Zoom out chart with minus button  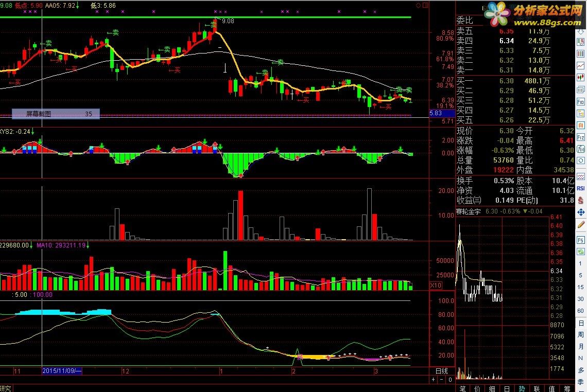[x=442, y=380]
